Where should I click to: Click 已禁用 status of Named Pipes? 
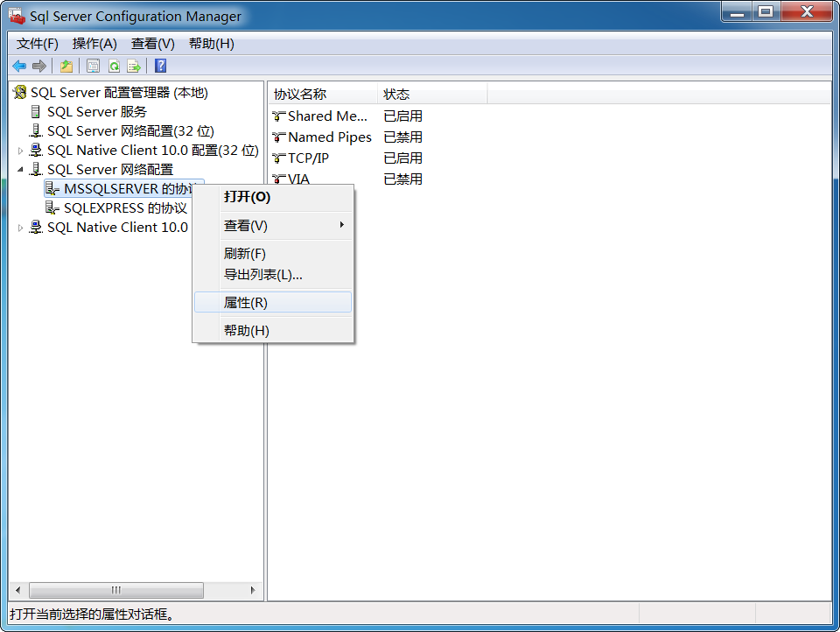point(402,137)
